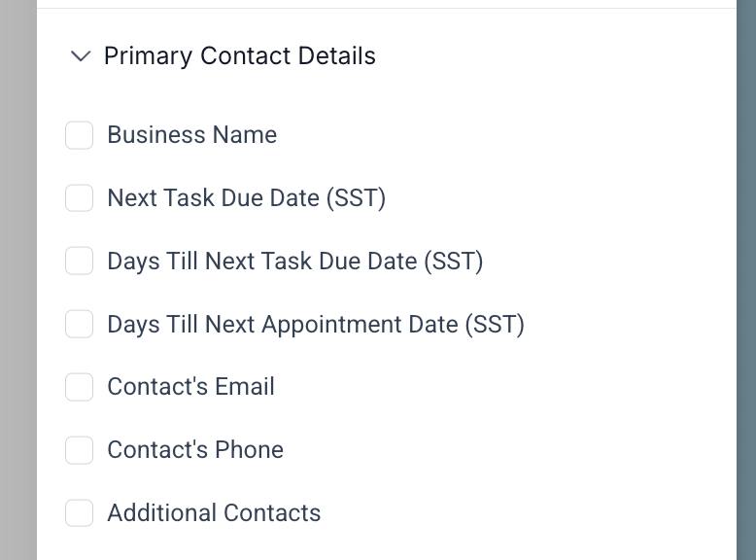Click the Contact's Email label text

pyautogui.click(x=190, y=387)
